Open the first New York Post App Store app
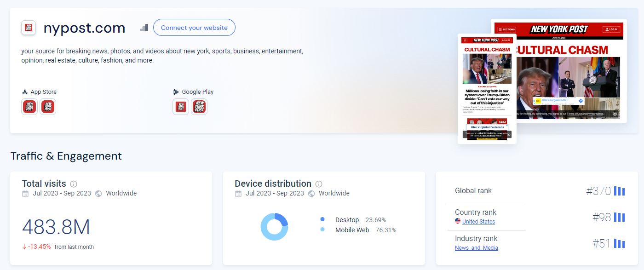644x270 pixels. (x=29, y=107)
